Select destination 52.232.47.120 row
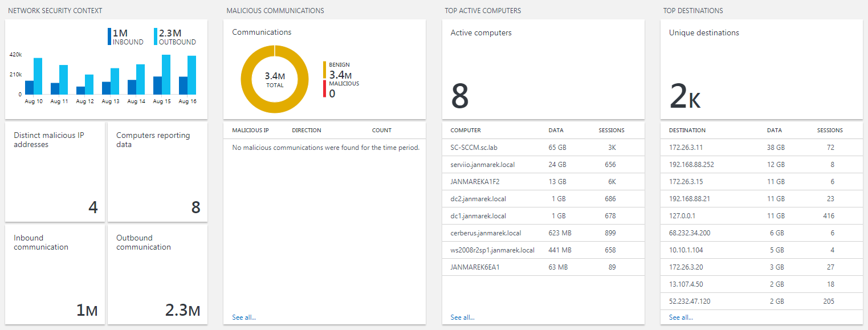 761,302
